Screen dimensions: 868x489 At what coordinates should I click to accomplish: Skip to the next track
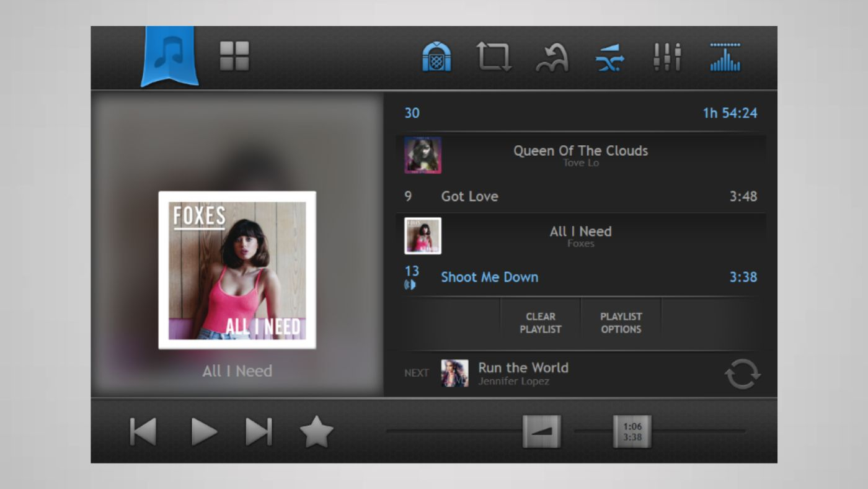[x=259, y=431]
